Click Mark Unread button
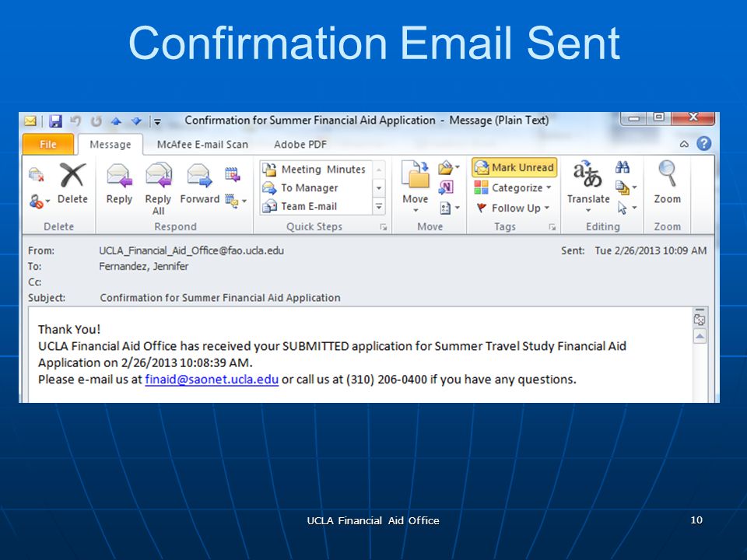747x560 pixels. point(514,168)
